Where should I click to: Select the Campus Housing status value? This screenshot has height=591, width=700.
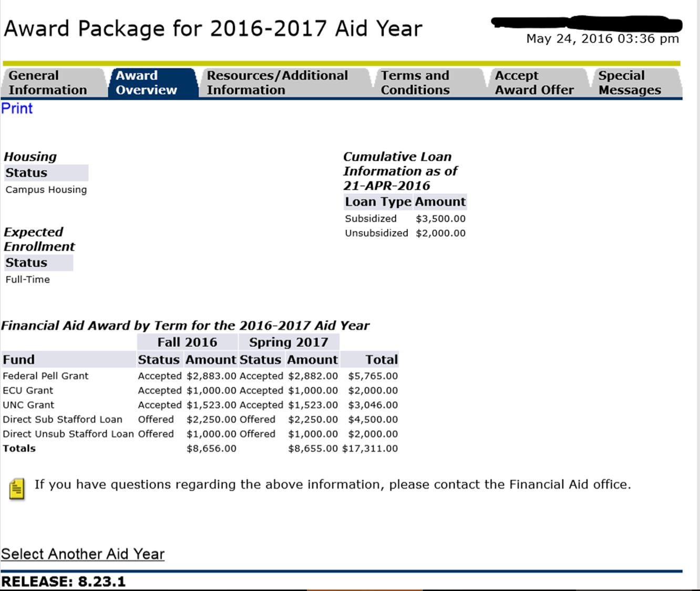(x=46, y=190)
